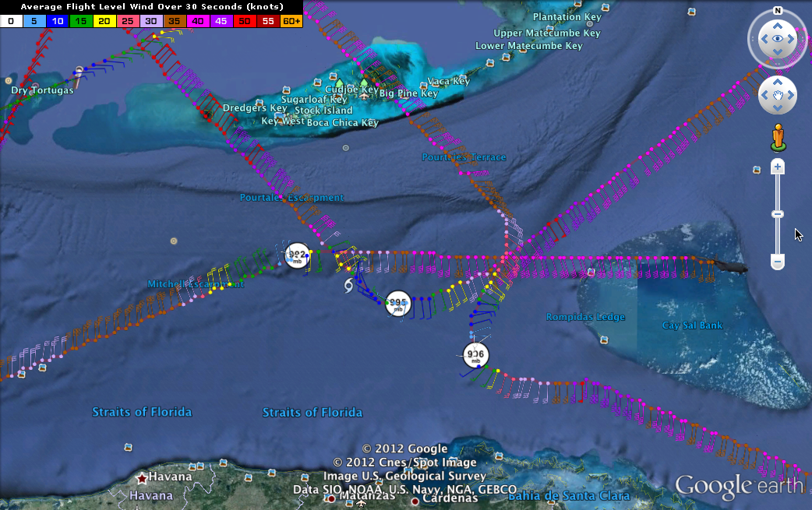The image size is (812, 510).
Task: Click the orange 60+ knots legend swatch
Action: [291, 21]
